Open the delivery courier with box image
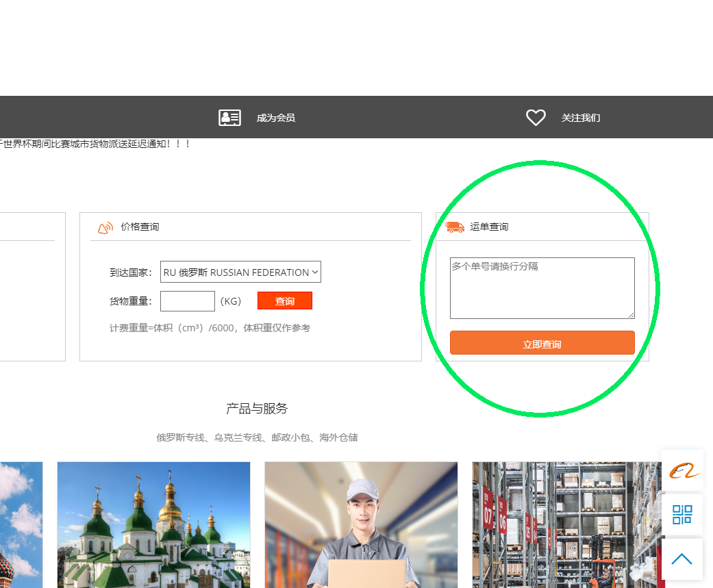The width and height of the screenshot is (713, 588). [x=361, y=525]
